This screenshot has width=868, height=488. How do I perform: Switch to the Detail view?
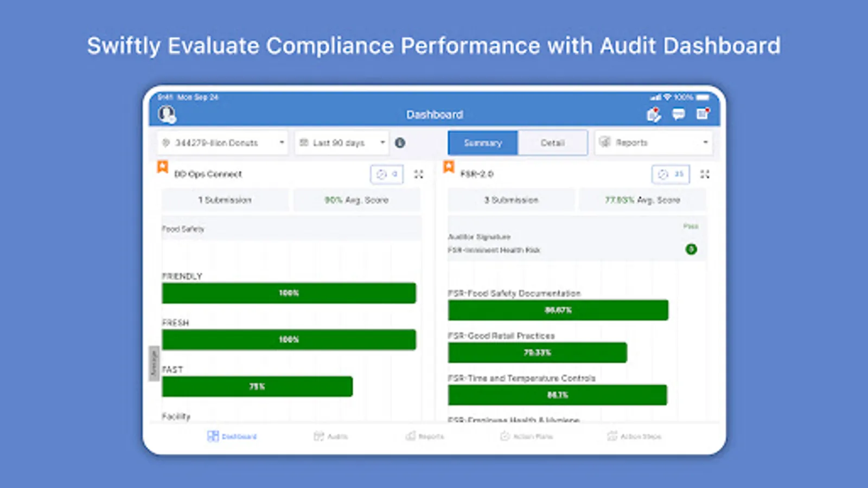[x=553, y=143]
